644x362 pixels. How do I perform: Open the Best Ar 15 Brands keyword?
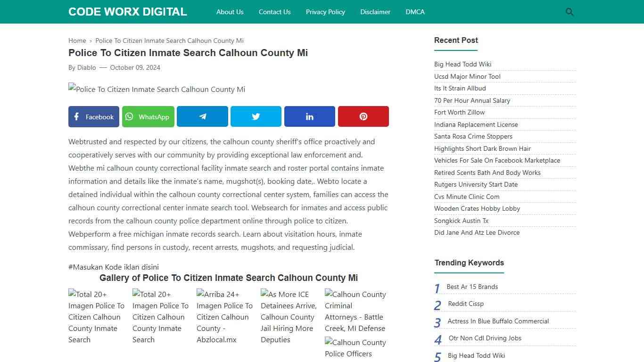[472, 287]
